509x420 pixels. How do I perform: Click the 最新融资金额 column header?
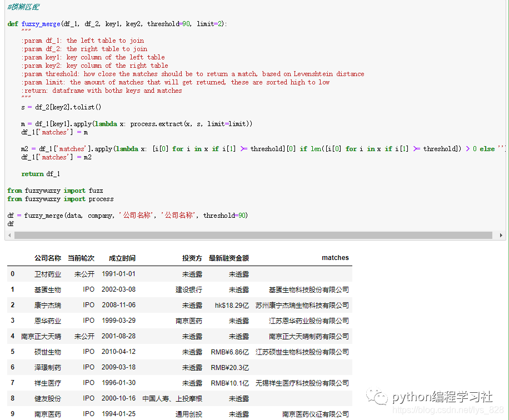pos(229,258)
